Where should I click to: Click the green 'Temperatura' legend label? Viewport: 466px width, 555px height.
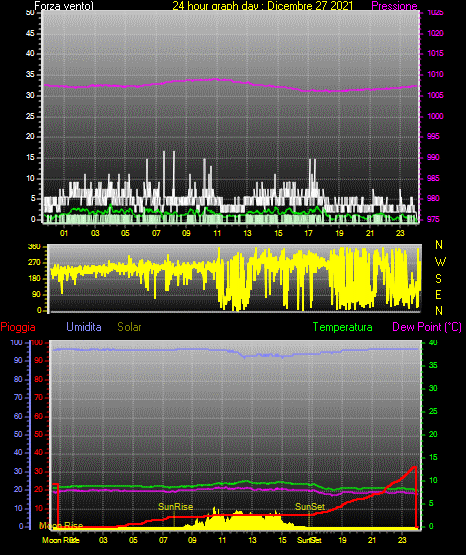tap(343, 327)
